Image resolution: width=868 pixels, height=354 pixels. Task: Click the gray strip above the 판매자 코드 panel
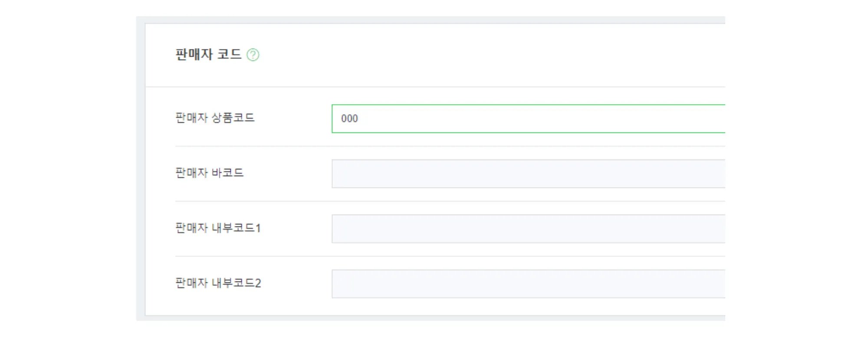tap(434, 20)
